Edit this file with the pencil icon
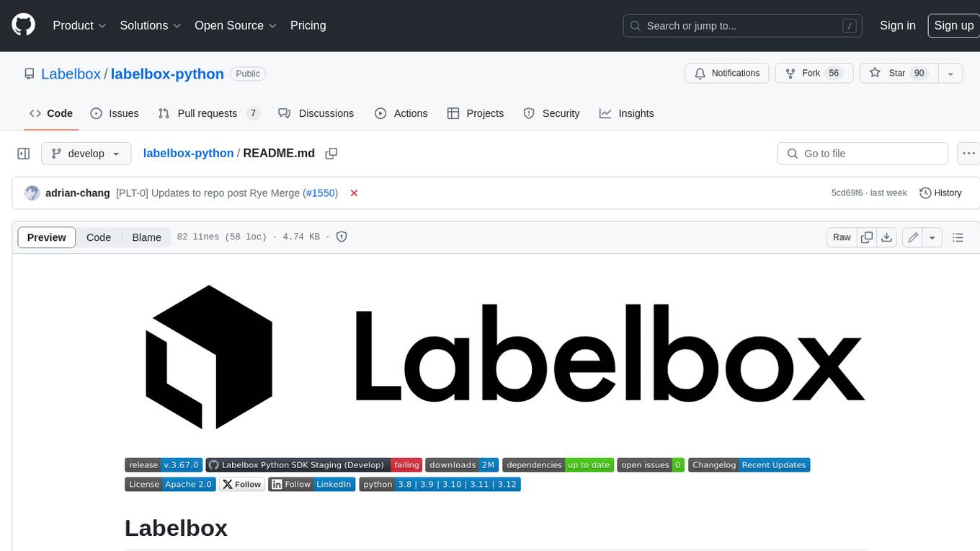 click(913, 237)
